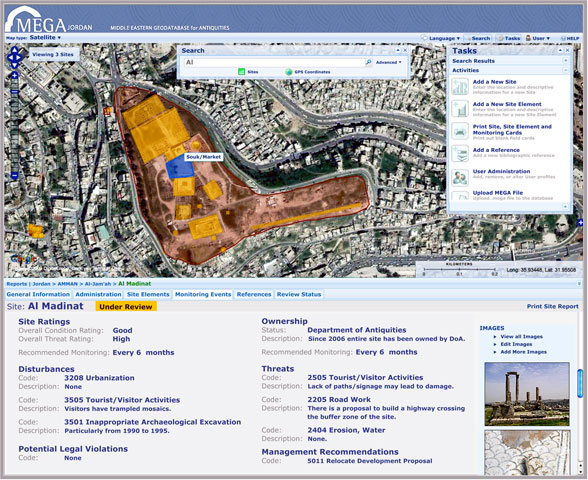This screenshot has width=588, height=480.
Task: Click the zoom-out minus map button
Action: pos(15,175)
